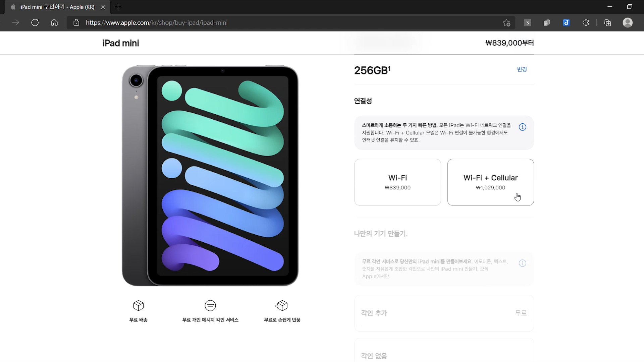The height and width of the screenshot is (362, 644).
Task: Click the browser refresh icon
Action: pyautogui.click(x=35, y=22)
